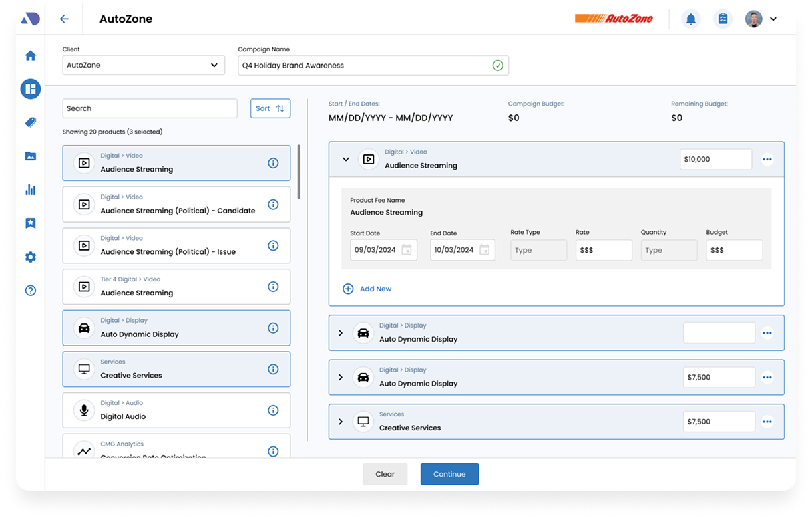Click the product Search field

click(150, 108)
